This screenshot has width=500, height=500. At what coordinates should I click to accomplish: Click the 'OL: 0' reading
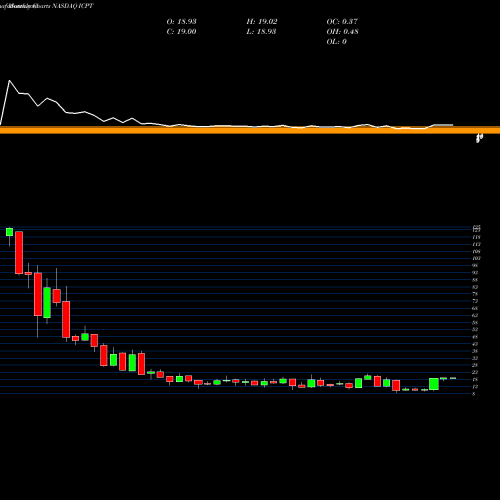click(336, 42)
